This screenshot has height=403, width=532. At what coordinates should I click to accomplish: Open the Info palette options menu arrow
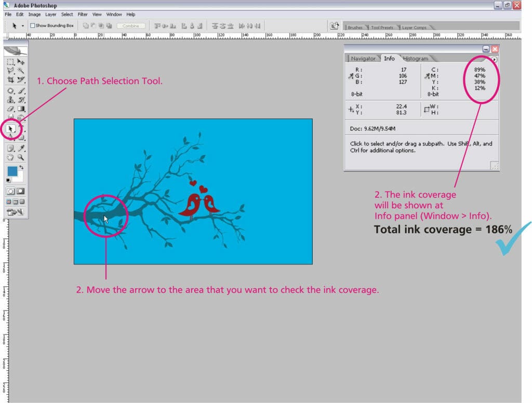coord(494,60)
